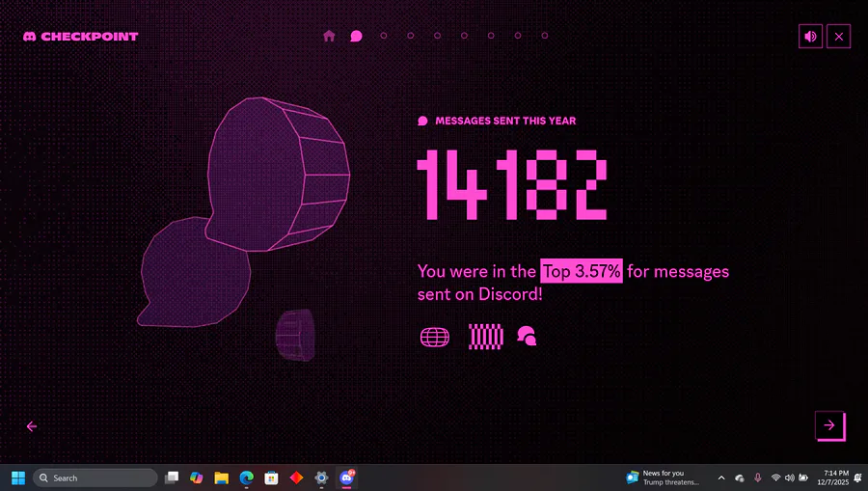Open the News for you widget
The height and width of the screenshot is (491, 868).
point(663,477)
